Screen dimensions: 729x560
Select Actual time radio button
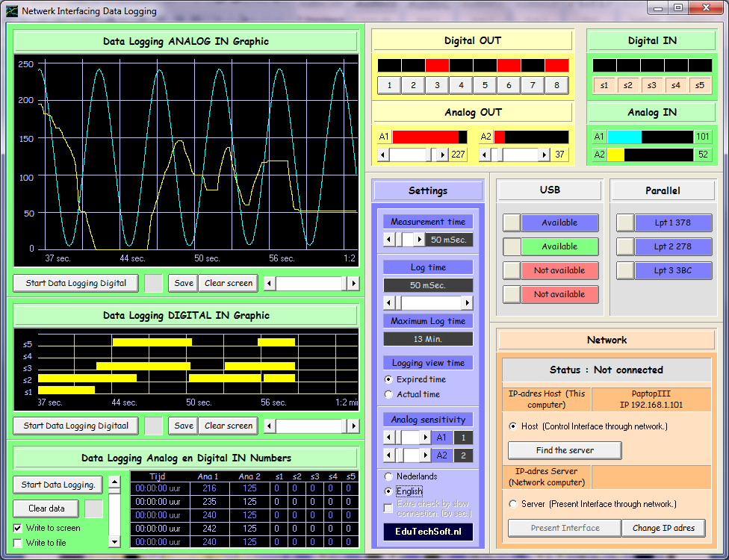pyautogui.click(x=388, y=394)
